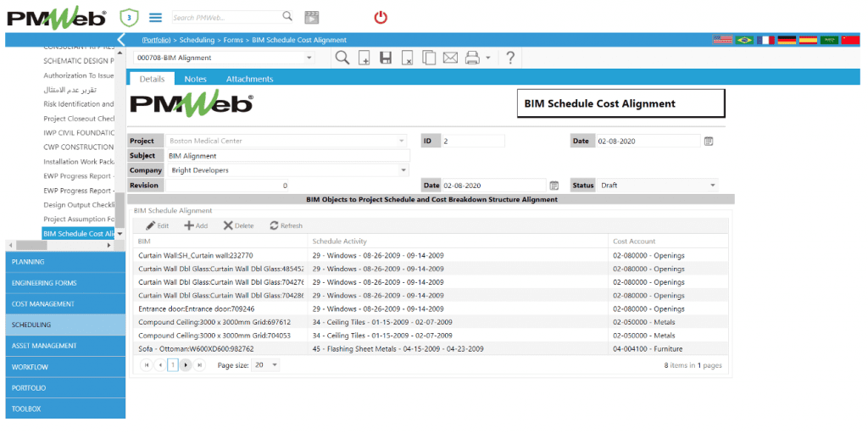This screenshot has height=433, width=868.
Task: Select the Sofa - Ottoman:W600XD600 grid row
Action: click(x=430, y=349)
